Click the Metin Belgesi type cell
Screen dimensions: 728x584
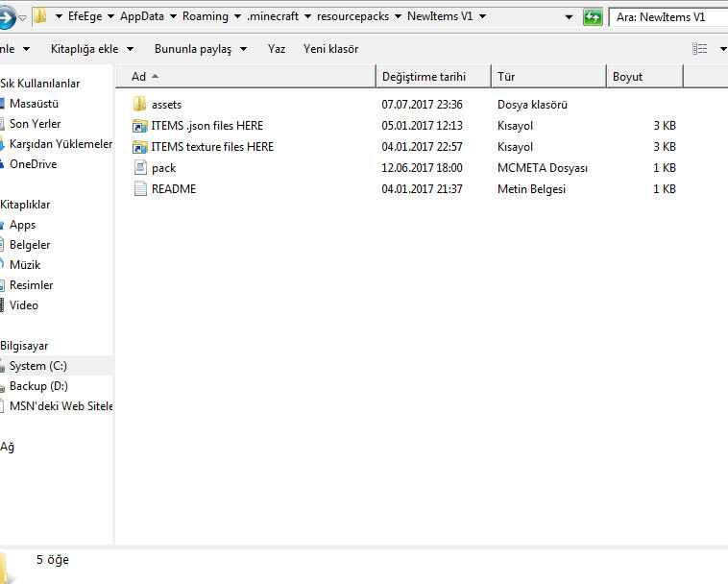(531, 189)
